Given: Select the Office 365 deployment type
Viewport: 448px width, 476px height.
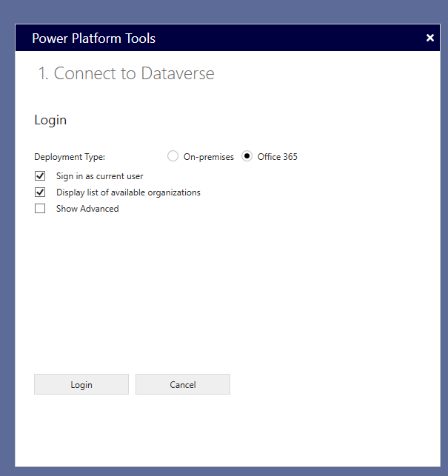Looking at the screenshot, I should pyautogui.click(x=247, y=156).
